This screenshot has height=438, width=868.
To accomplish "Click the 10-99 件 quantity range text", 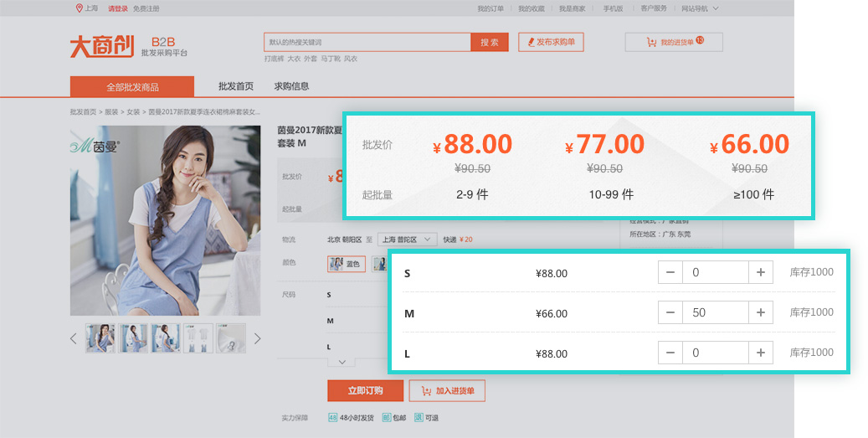I will 611,194.
